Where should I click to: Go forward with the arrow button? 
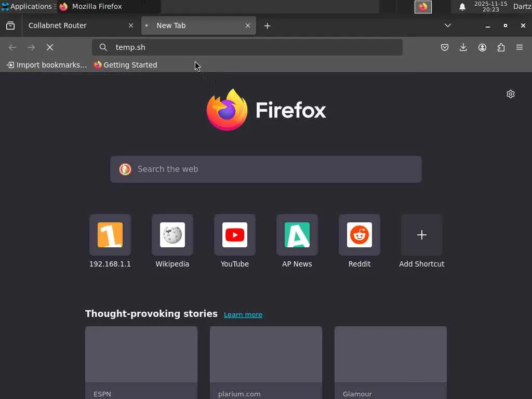31,47
